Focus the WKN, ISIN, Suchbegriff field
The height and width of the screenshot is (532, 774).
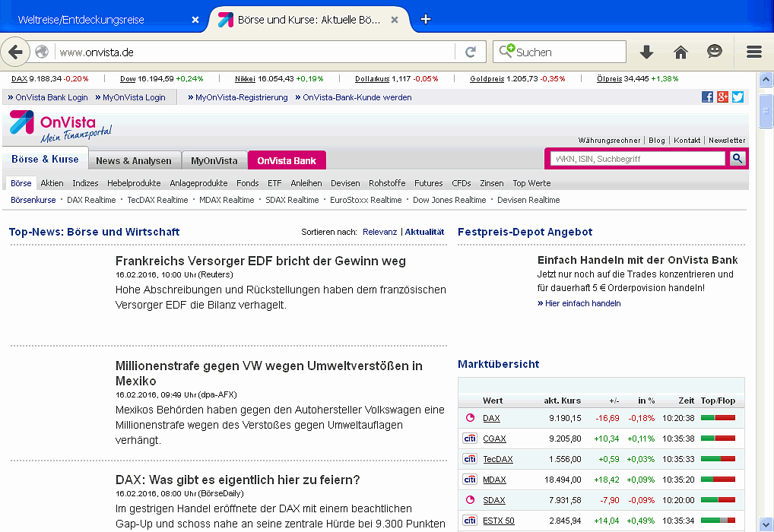[x=637, y=158]
